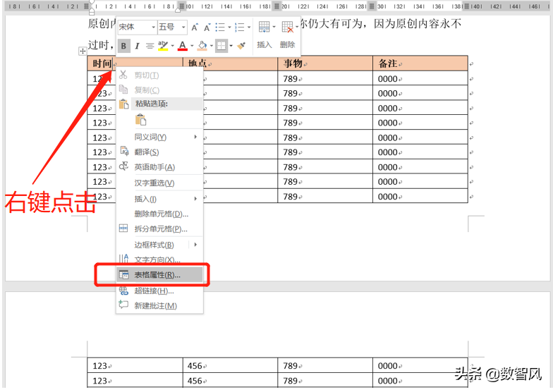The image size is (553, 392).
Task: Click the first-line indent marker on ruler
Action: (x=92, y=2)
